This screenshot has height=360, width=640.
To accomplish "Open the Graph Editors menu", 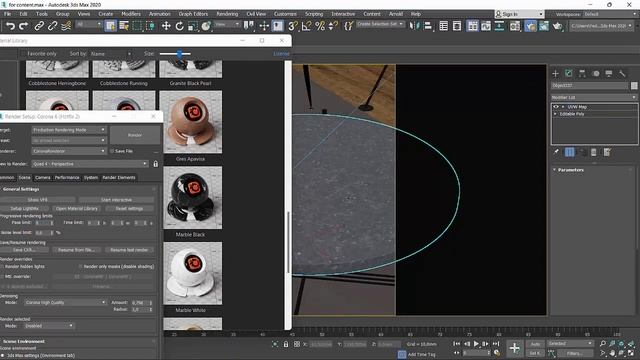I will click(193, 14).
